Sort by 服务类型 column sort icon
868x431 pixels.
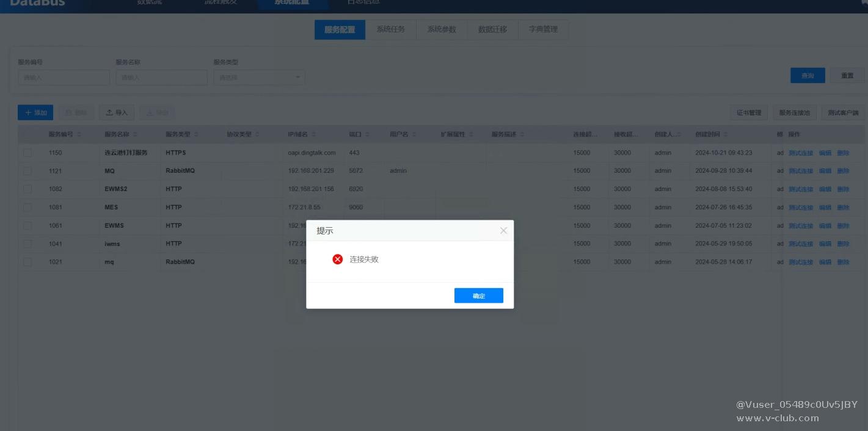(196, 134)
